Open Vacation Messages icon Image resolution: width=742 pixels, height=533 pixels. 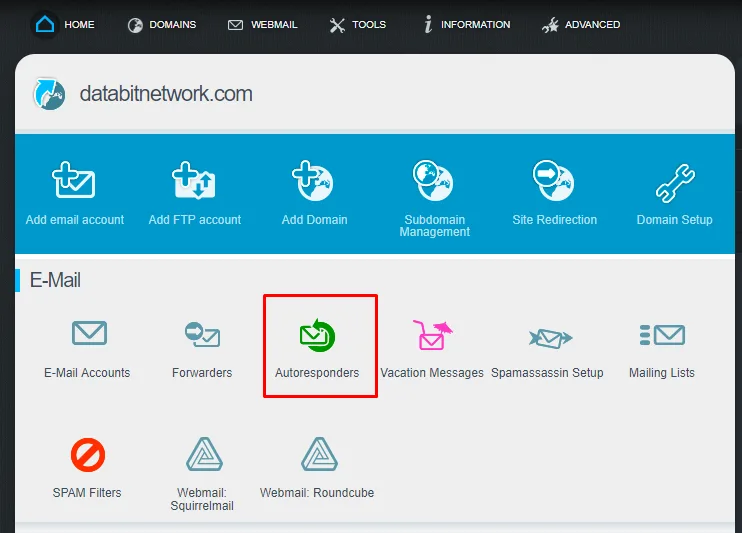(x=432, y=335)
